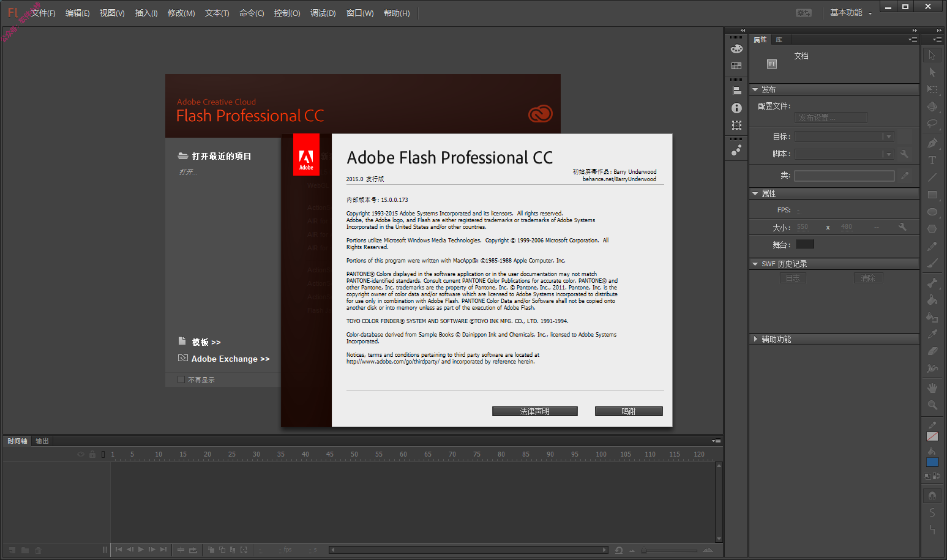Image resolution: width=947 pixels, height=560 pixels.
Task: Select the Zoom magnifier tool
Action: click(x=932, y=405)
